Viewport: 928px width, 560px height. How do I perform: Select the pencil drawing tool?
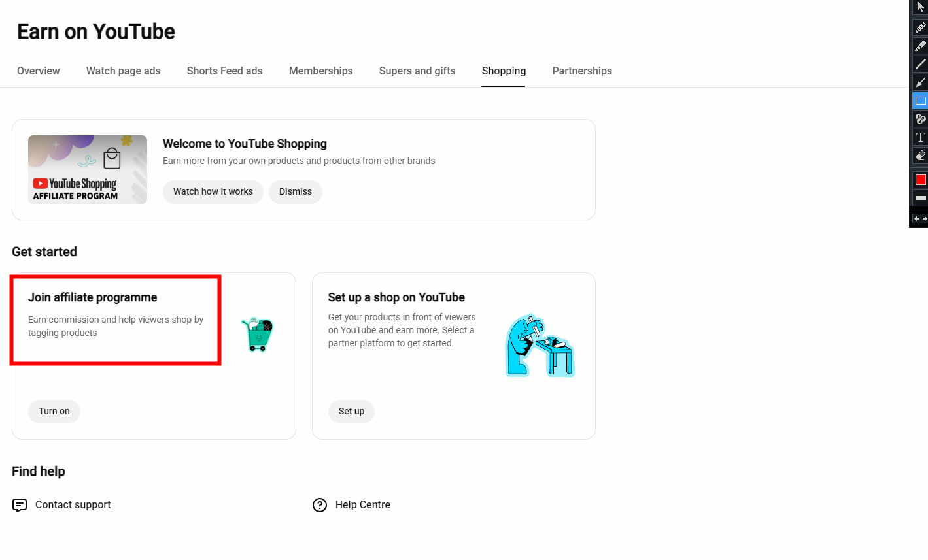click(x=920, y=27)
